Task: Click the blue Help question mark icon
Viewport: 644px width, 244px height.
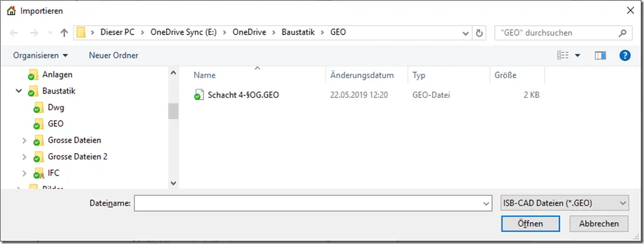Action: click(x=625, y=55)
